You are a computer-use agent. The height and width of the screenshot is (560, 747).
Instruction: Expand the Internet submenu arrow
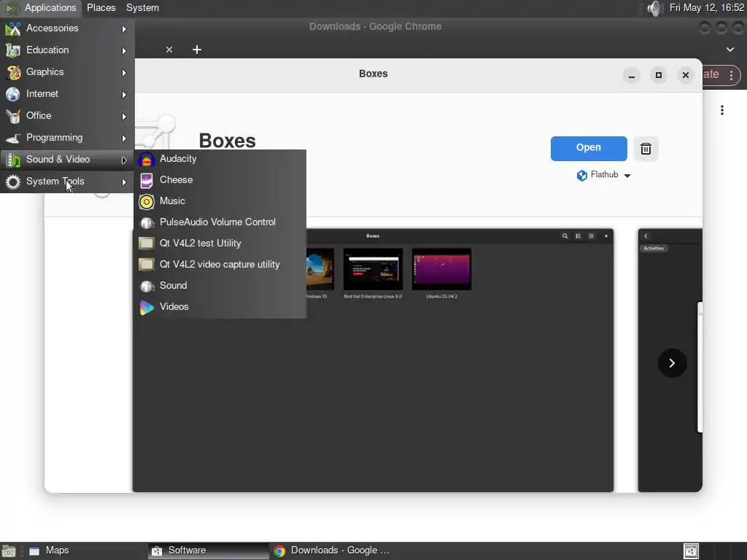(x=124, y=95)
